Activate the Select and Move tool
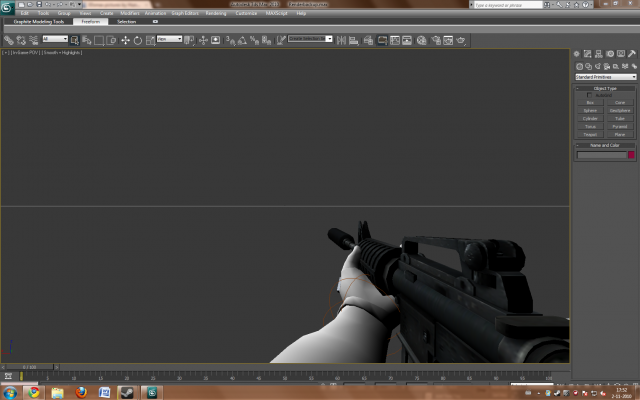Image resolution: width=640 pixels, height=400 pixels. point(125,40)
